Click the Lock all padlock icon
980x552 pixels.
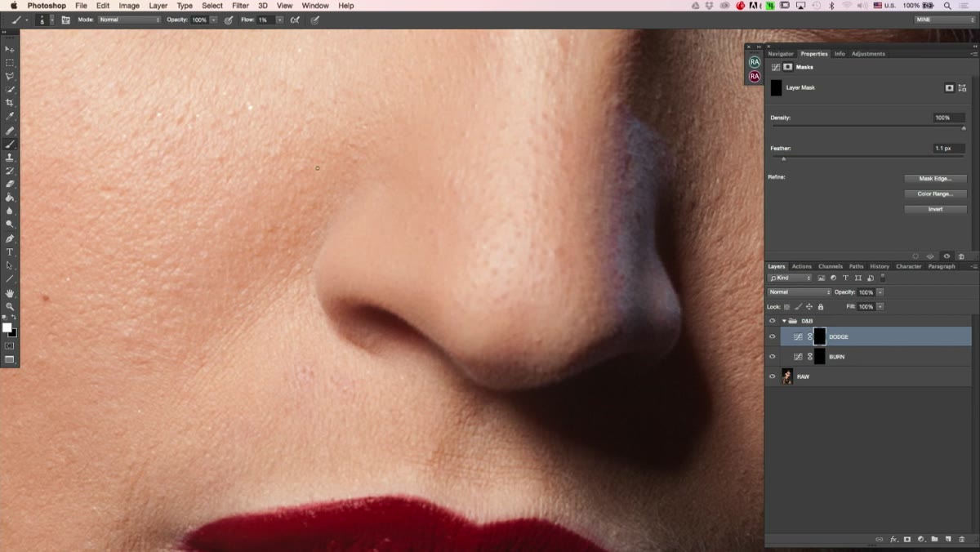coord(821,307)
